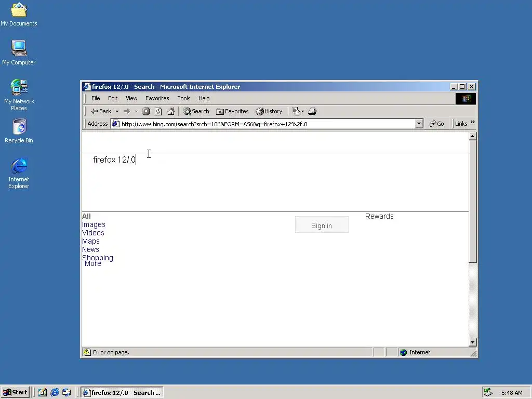Click the Forward arrow button
Image resolution: width=532 pixels, height=399 pixels.
(x=127, y=111)
